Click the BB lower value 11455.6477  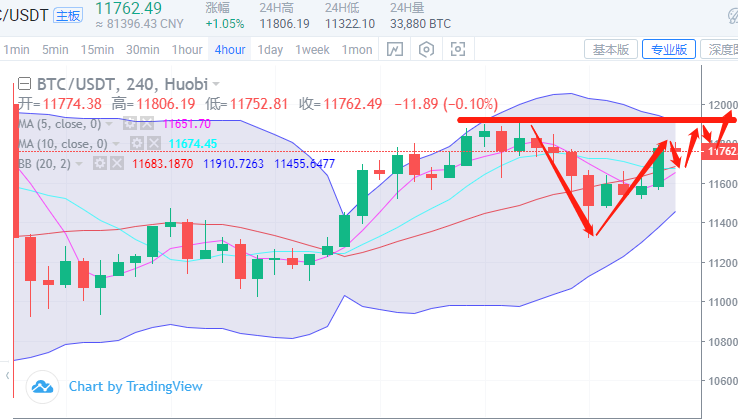[x=305, y=163]
